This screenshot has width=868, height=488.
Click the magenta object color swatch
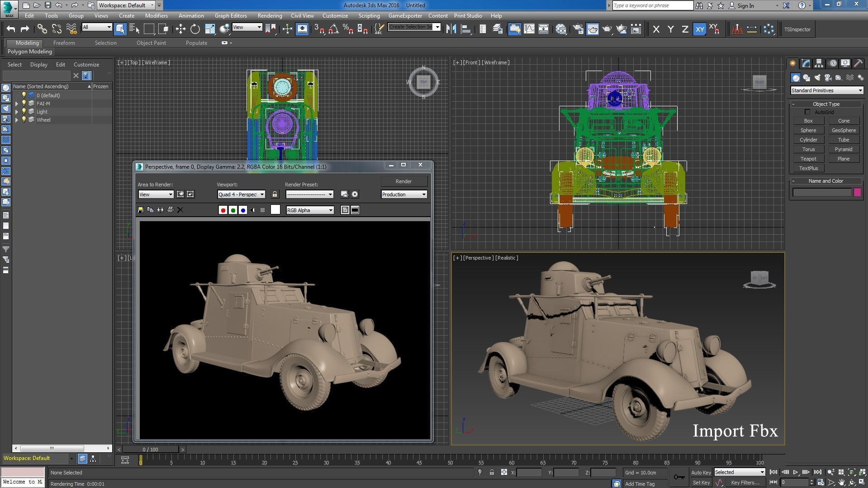pos(857,192)
